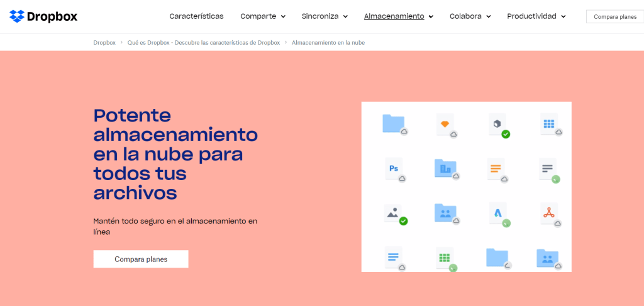Open the folder icon with building symbol

click(445, 169)
